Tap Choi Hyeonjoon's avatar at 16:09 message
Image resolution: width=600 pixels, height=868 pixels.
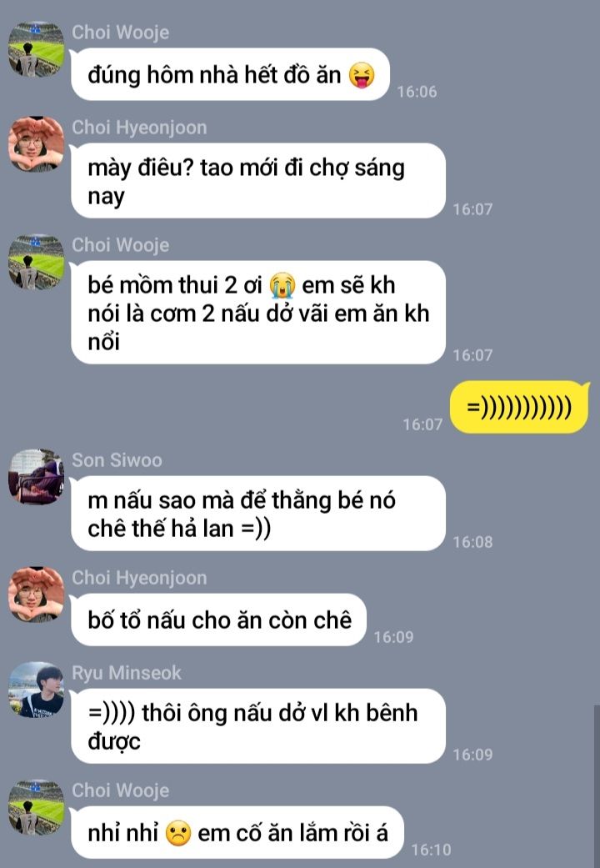36,595
